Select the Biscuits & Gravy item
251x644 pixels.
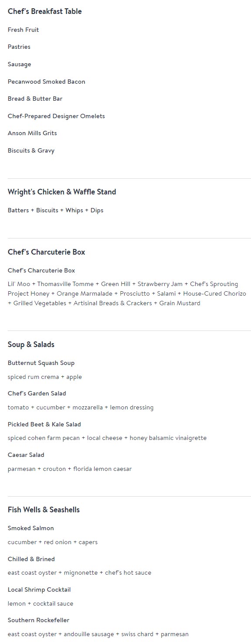click(31, 150)
